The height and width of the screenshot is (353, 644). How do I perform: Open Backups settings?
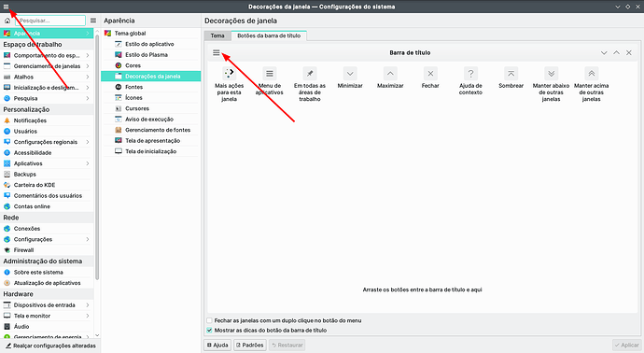(47, 175)
